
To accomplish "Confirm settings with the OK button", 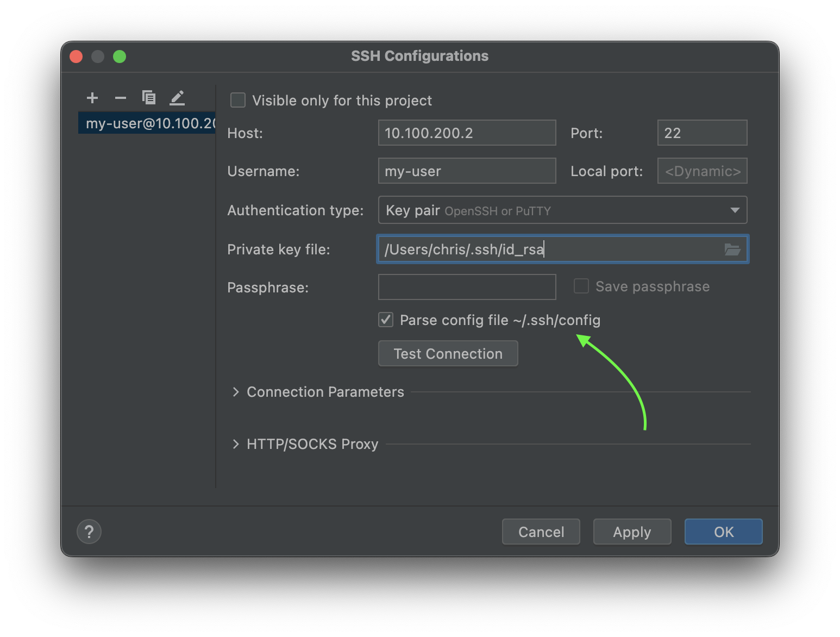I will [723, 532].
